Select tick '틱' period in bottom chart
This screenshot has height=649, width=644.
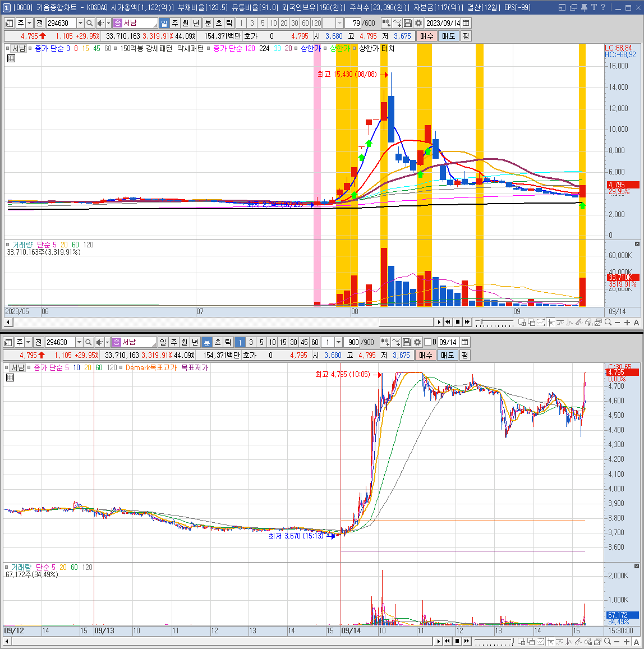228,342
